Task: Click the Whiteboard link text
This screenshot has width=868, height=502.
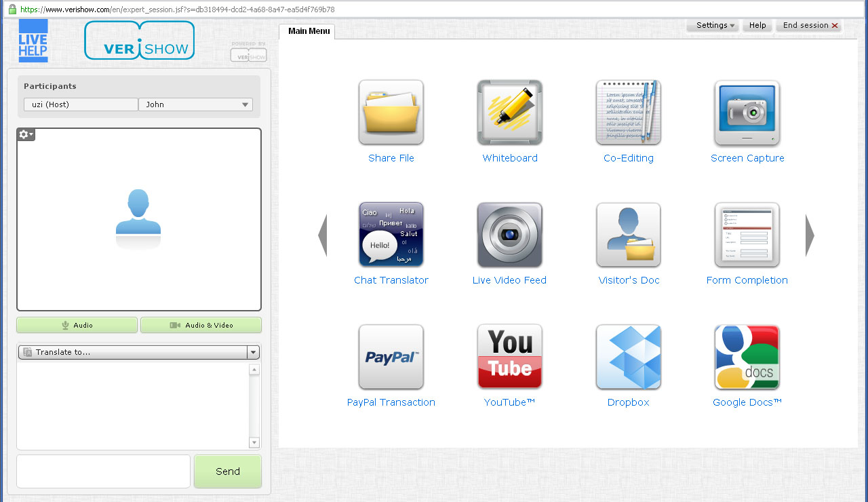Action: (510, 158)
